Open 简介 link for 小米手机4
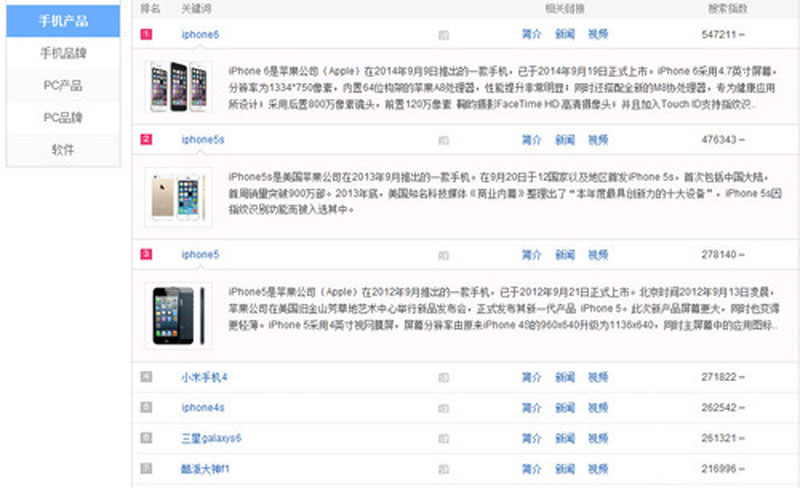Screen dimensions: 800x488 (x=531, y=377)
